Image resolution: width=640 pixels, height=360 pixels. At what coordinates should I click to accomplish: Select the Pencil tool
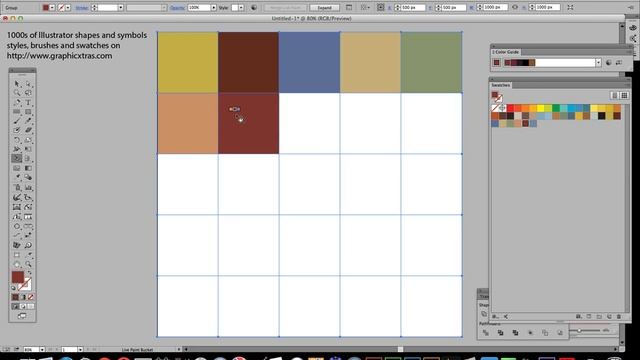pyautogui.click(x=28, y=121)
